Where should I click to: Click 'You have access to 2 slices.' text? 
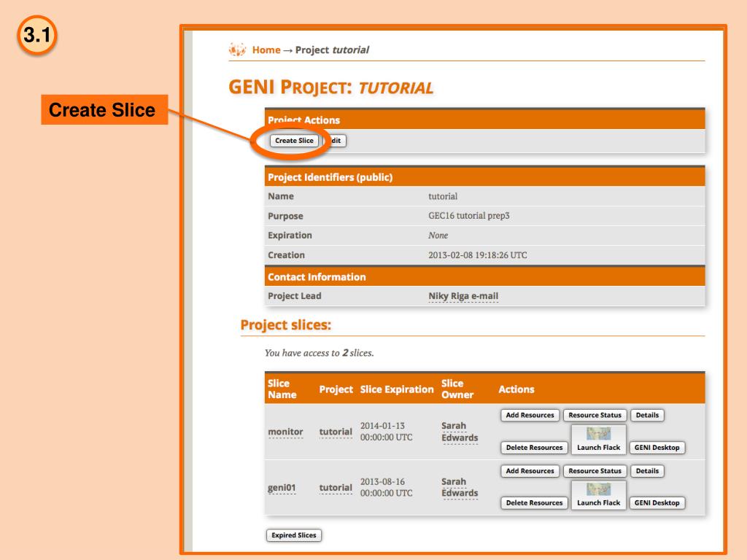[x=320, y=353]
